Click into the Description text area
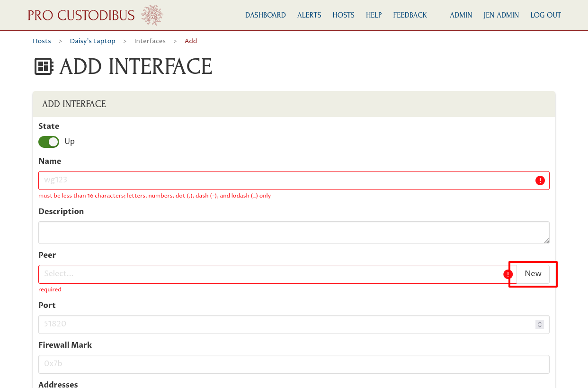588x388 pixels. [294, 233]
